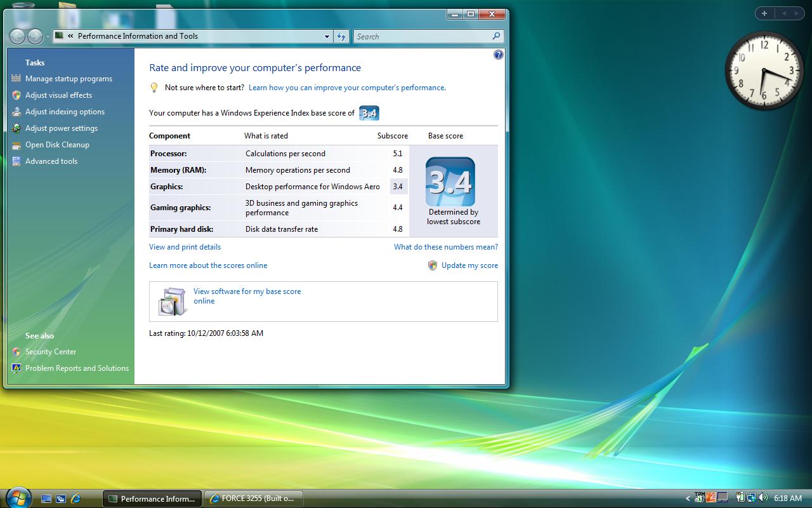Screen dimensions: 812x508
Task: Click the network tray icon
Action: coord(751,498)
